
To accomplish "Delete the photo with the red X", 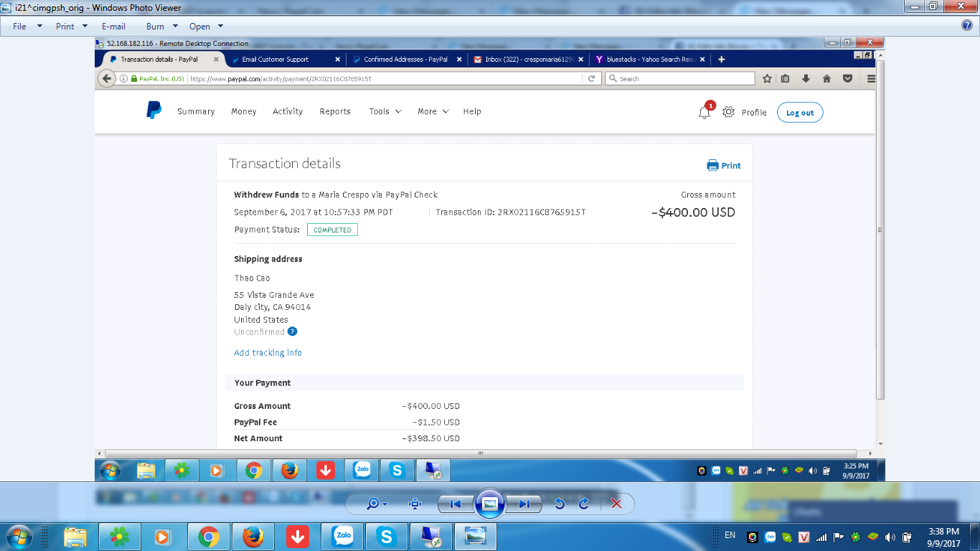I will [x=616, y=504].
